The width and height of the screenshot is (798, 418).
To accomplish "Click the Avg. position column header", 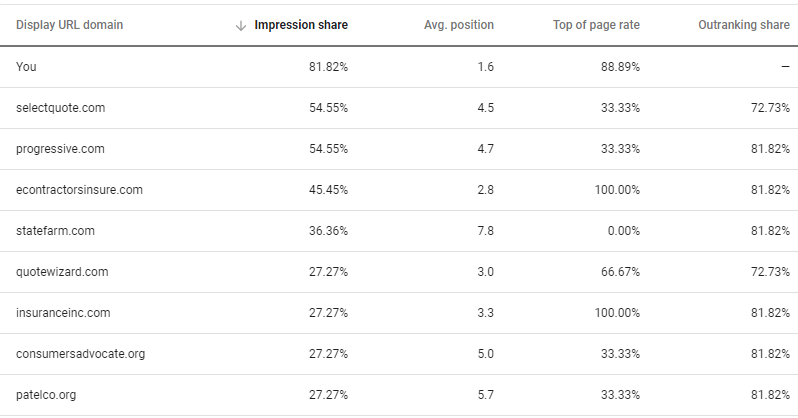I will pos(459,25).
